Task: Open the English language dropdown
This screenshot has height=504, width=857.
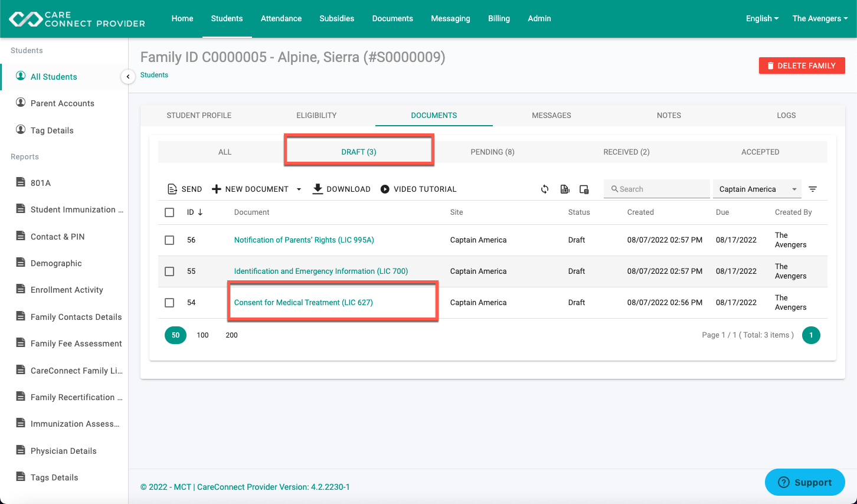Action: (762, 18)
